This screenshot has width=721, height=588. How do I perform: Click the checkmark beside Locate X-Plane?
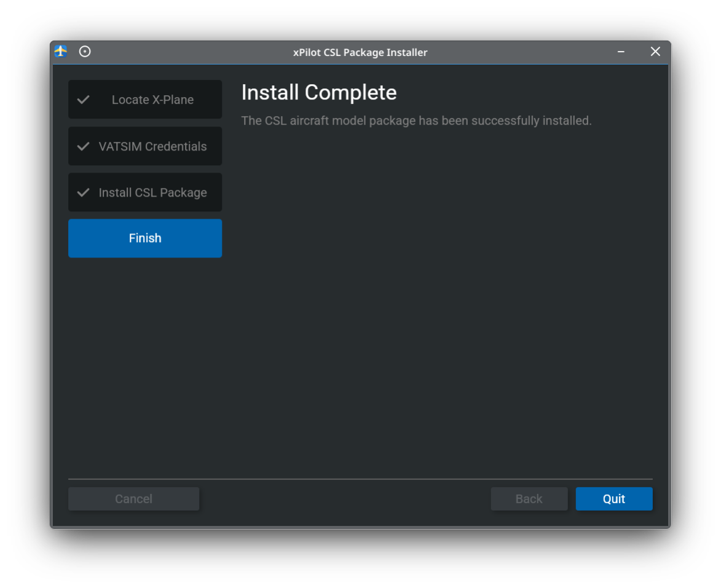[x=83, y=100]
